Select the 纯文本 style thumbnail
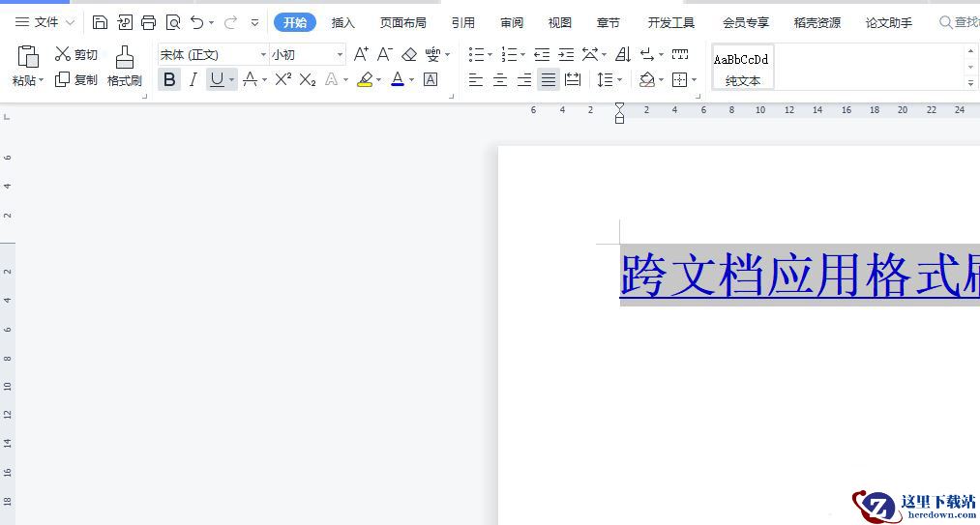This screenshot has width=980, height=525. coord(743,67)
